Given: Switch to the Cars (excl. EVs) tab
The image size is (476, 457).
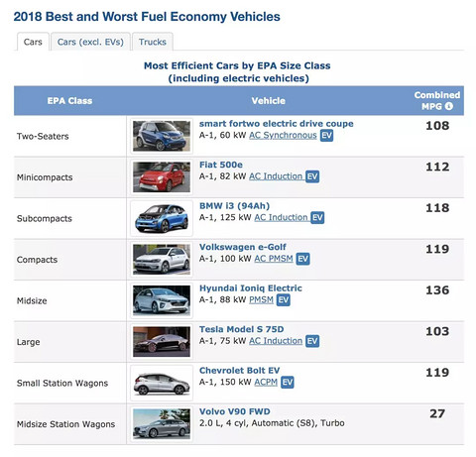Looking at the screenshot, I should [x=90, y=42].
